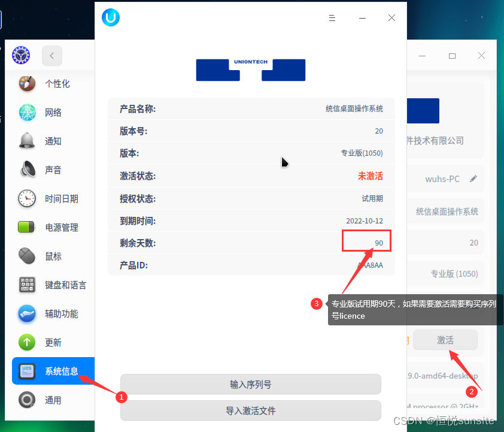This screenshot has height=432, width=504.
Task: Open the Personalization (个性化) settings icon
Action: pyautogui.click(x=27, y=84)
